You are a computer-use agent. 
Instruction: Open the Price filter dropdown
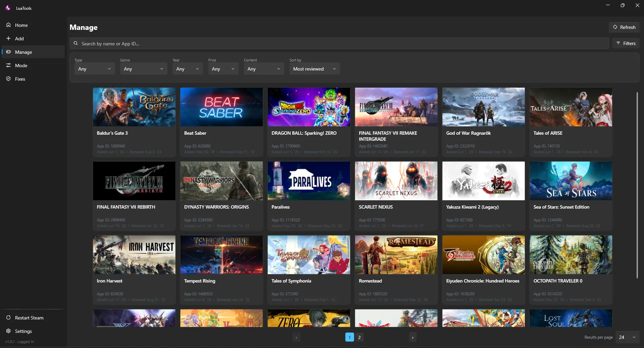point(223,69)
